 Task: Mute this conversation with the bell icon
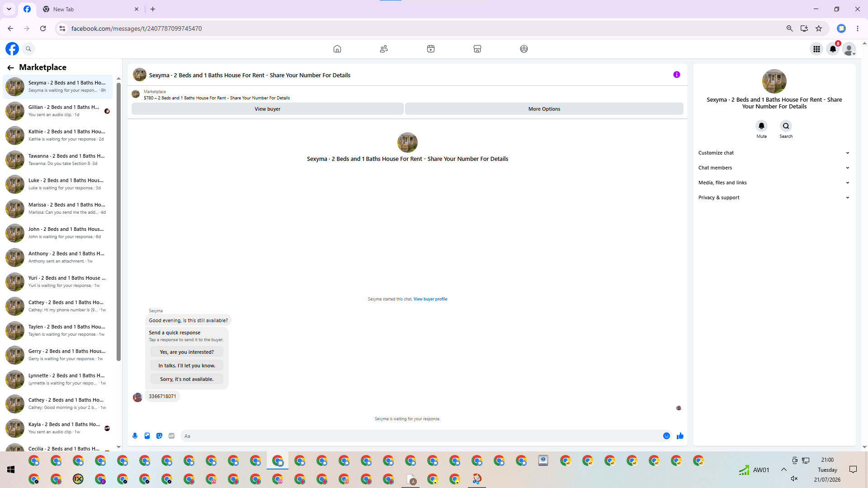point(762,126)
